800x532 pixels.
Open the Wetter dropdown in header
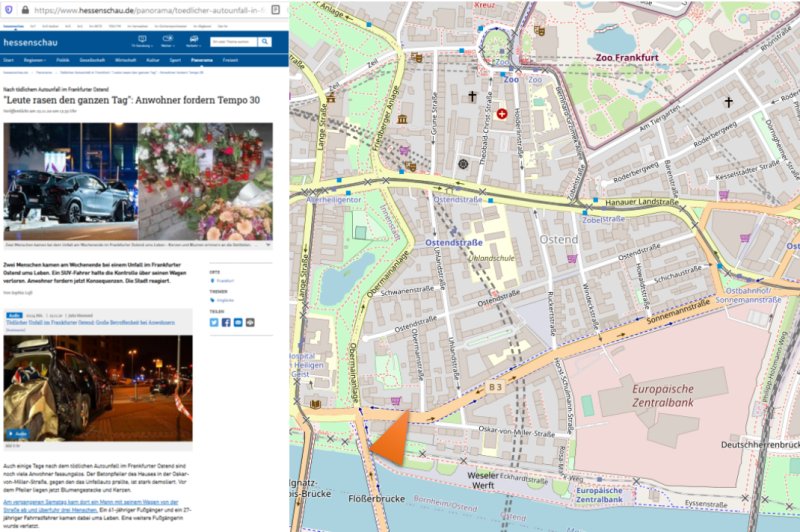tap(168, 42)
